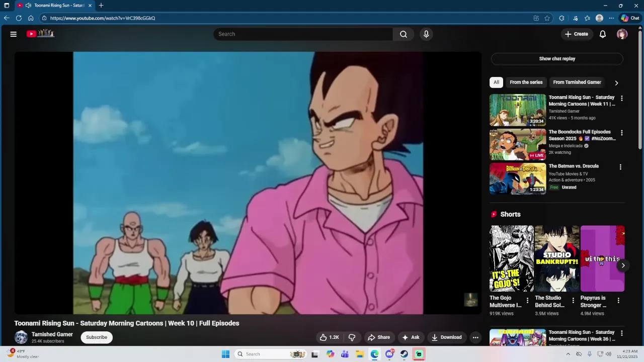This screenshot has height=362, width=644.
Task: Focus the YouTube search field
Action: 303,34
